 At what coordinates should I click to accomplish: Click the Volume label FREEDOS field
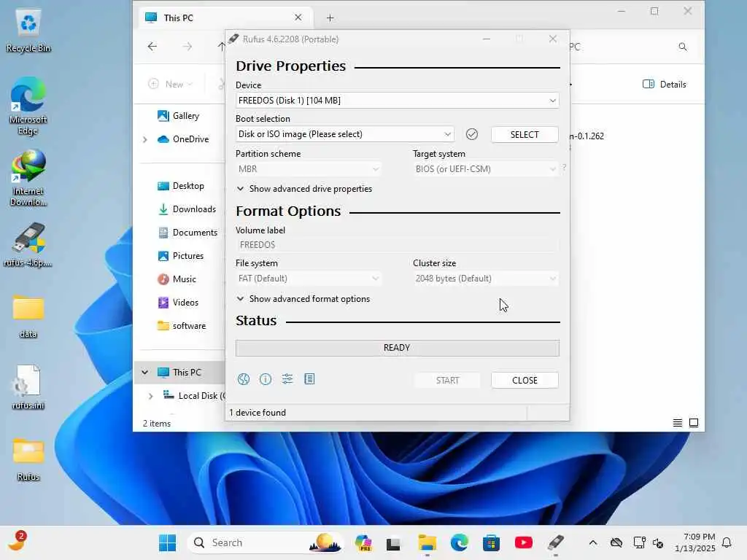click(x=398, y=245)
